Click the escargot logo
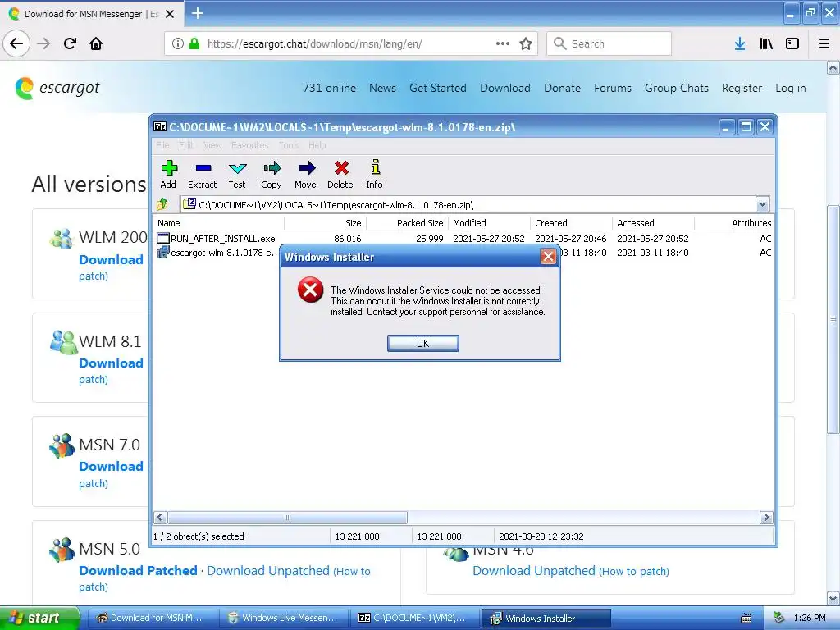The height and width of the screenshot is (630, 840). 57,88
